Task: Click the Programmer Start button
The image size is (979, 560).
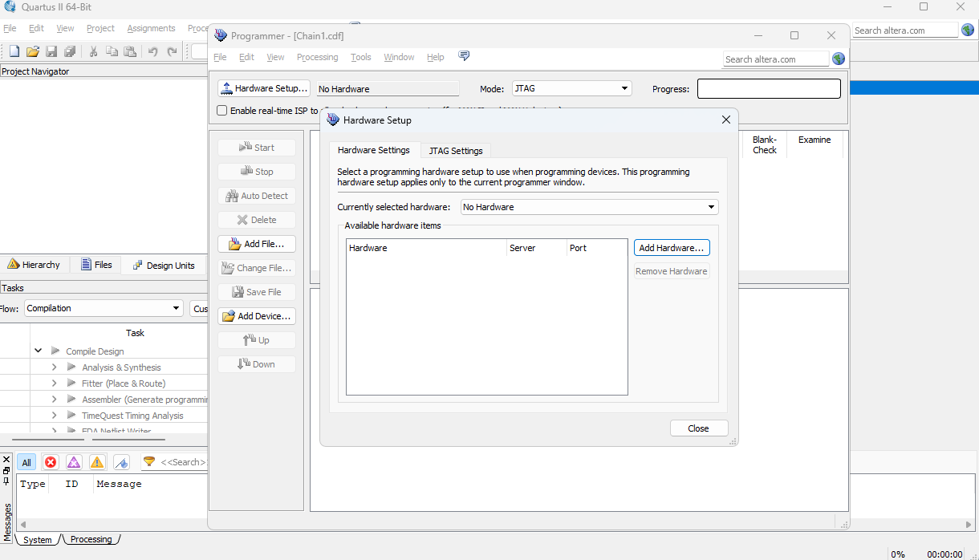Action: coord(257,148)
